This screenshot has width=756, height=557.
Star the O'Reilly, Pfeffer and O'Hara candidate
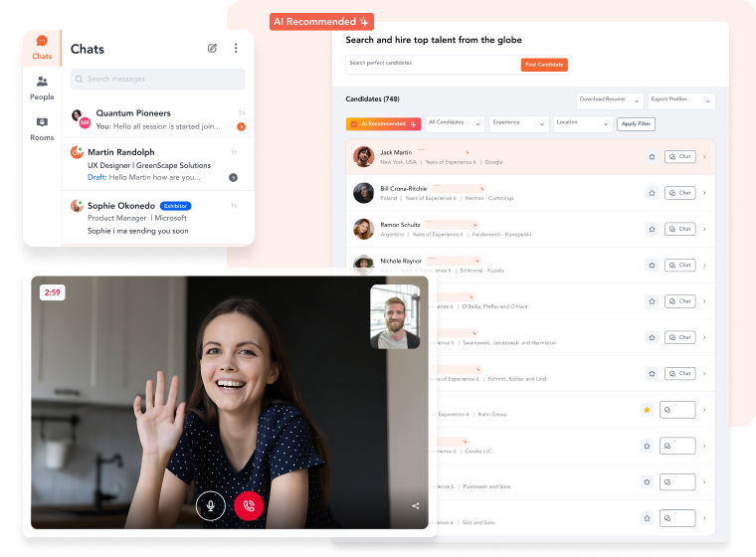pos(652,301)
